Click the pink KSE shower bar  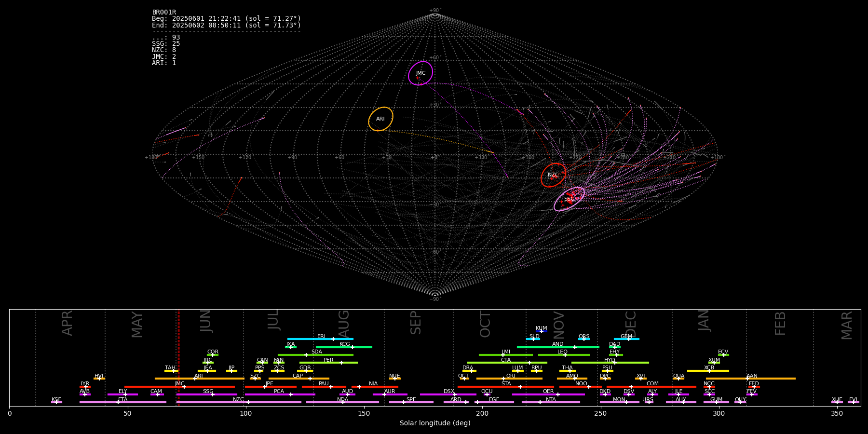(56, 402)
